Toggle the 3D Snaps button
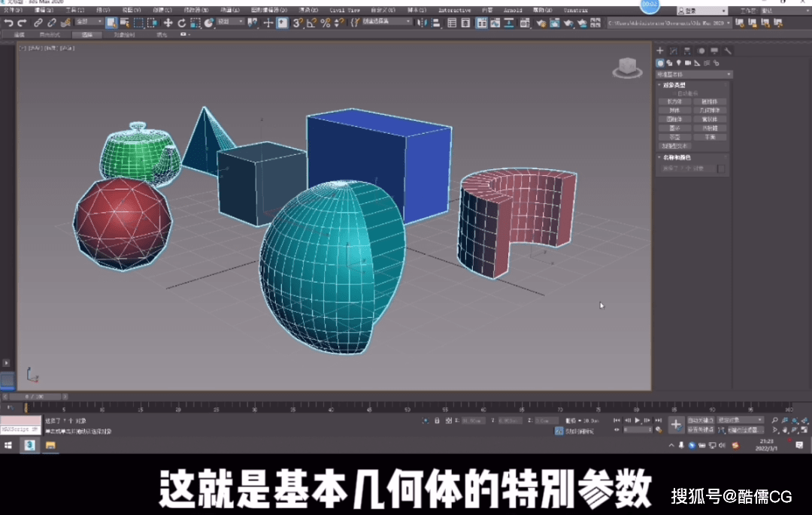Viewport: 812px width, 515px height. coord(297,23)
